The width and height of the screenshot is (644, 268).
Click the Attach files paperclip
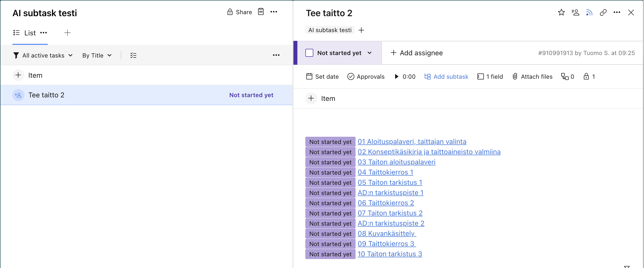[x=515, y=76]
